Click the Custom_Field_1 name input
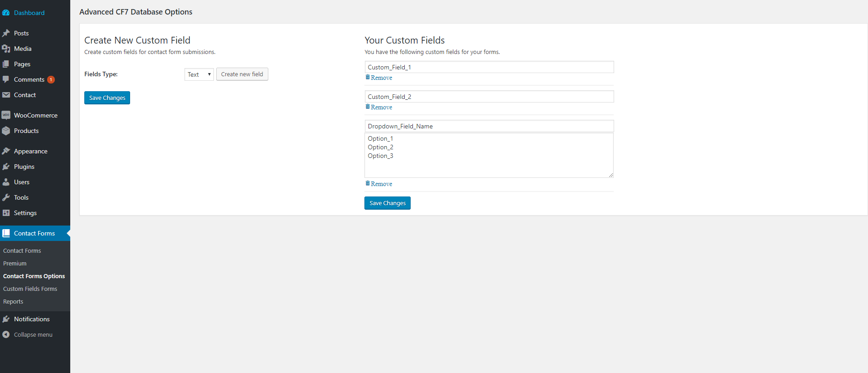The image size is (868, 373). (x=489, y=67)
